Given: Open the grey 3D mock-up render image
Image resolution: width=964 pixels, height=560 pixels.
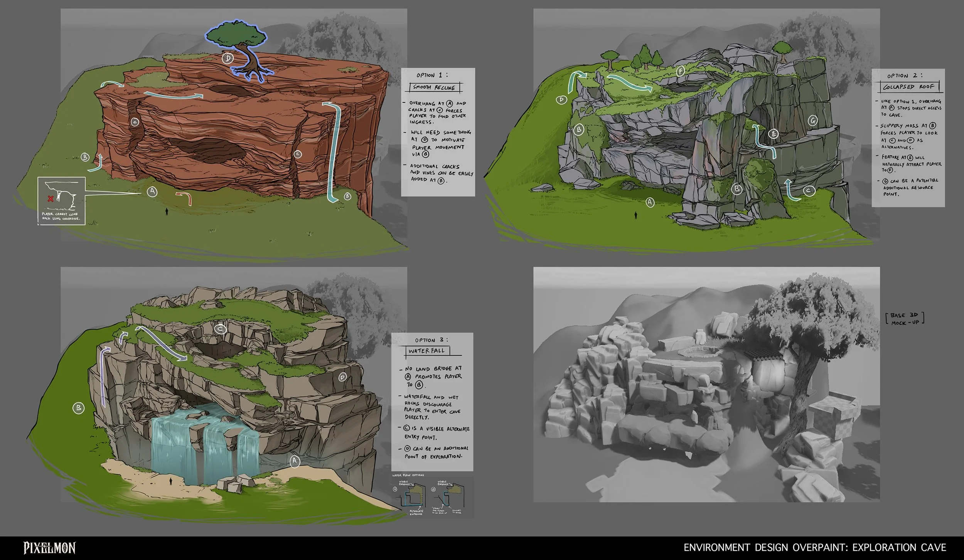Looking at the screenshot, I should pyautogui.click(x=706, y=384).
